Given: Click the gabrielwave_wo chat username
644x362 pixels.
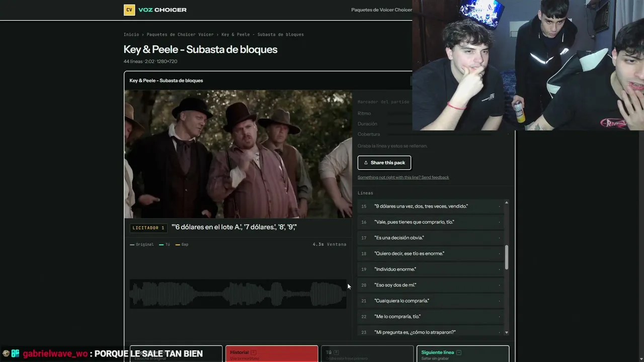Looking at the screenshot, I should coord(55,354).
